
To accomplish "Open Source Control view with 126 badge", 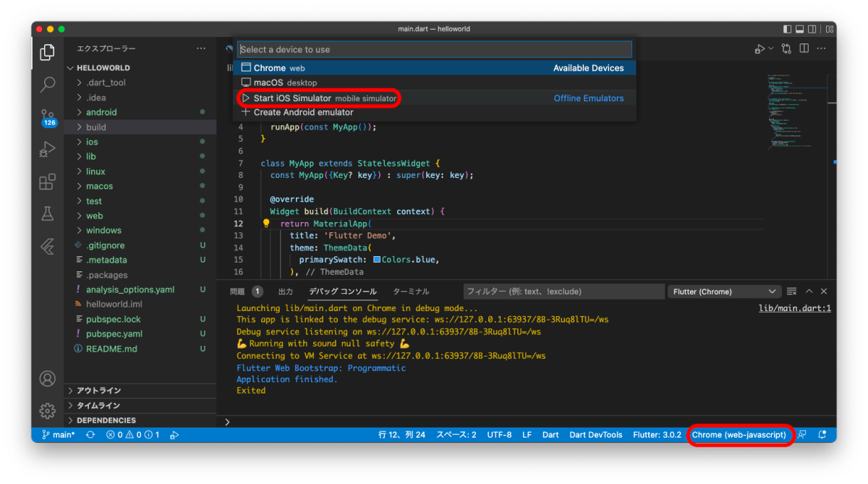I will coord(48,117).
